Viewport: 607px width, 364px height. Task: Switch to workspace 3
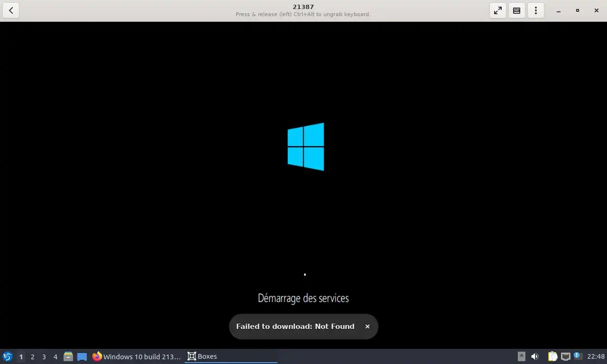(x=44, y=356)
